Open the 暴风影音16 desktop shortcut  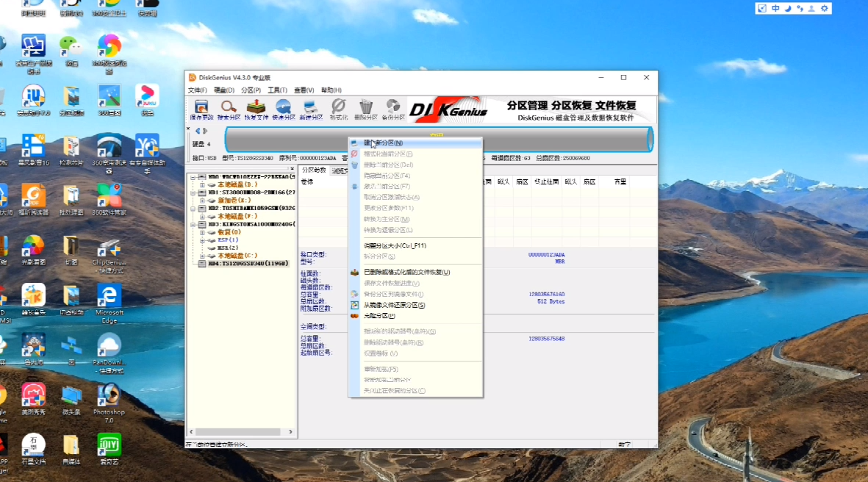(x=33, y=149)
